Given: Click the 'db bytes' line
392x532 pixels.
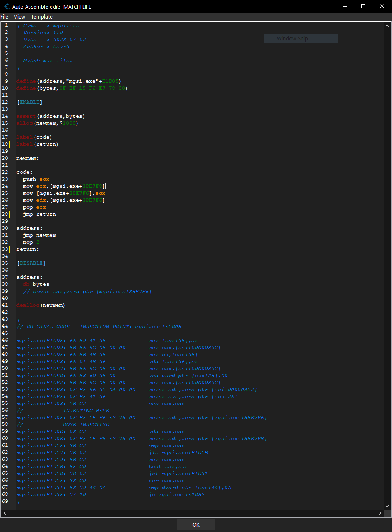Looking at the screenshot, I should (x=36, y=284).
